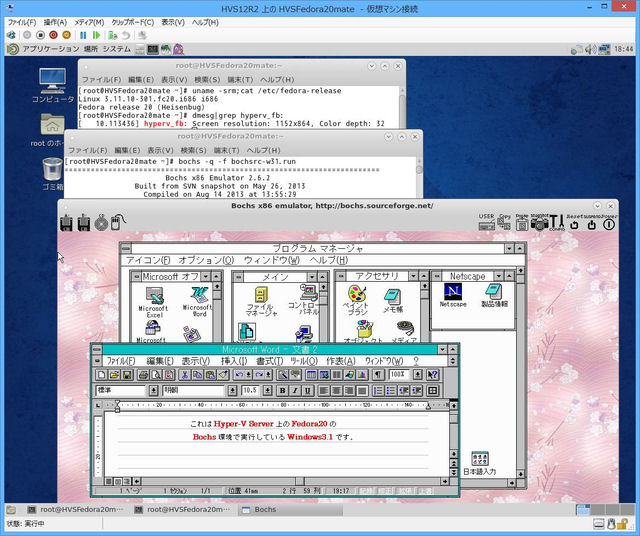This screenshot has height=536, width=640.
Task: Click the Save diskette icon in Word toolbar
Action: click(x=127, y=374)
